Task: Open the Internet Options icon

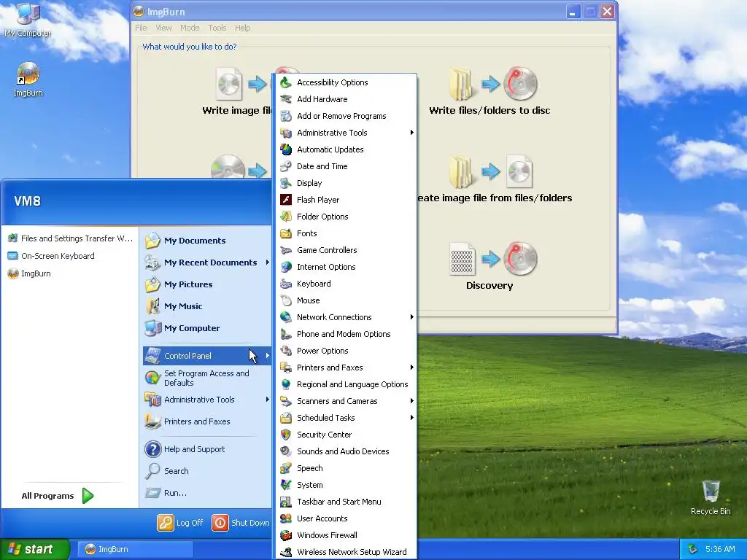Action: click(x=286, y=267)
